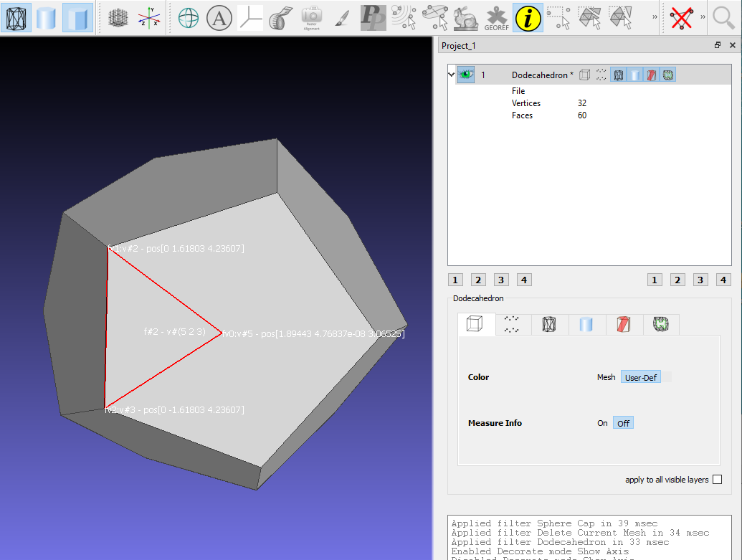Screen dimensions: 742x560
Task: Show the XYZ axis decoration
Action: 148,18
